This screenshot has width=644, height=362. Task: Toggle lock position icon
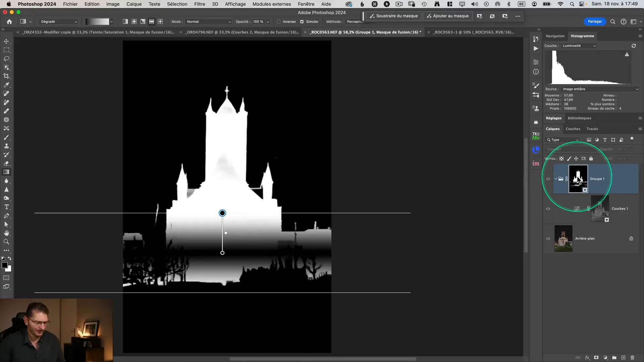(576, 159)
